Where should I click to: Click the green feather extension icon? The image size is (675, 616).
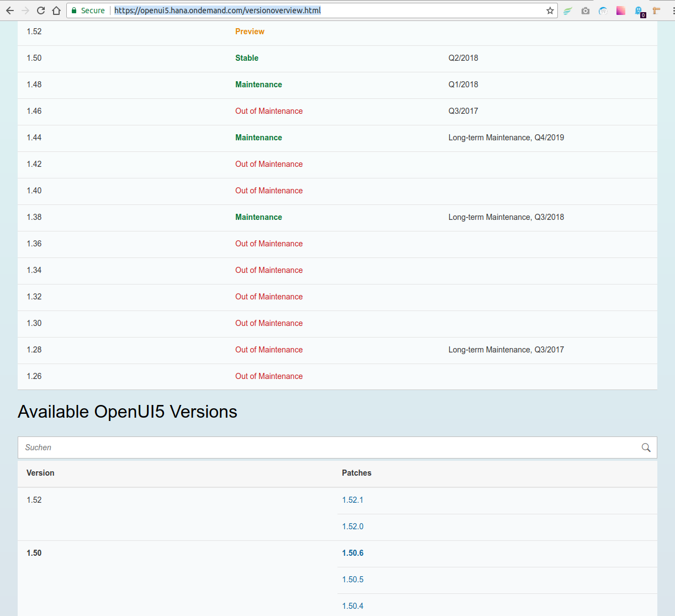point(568,10)
